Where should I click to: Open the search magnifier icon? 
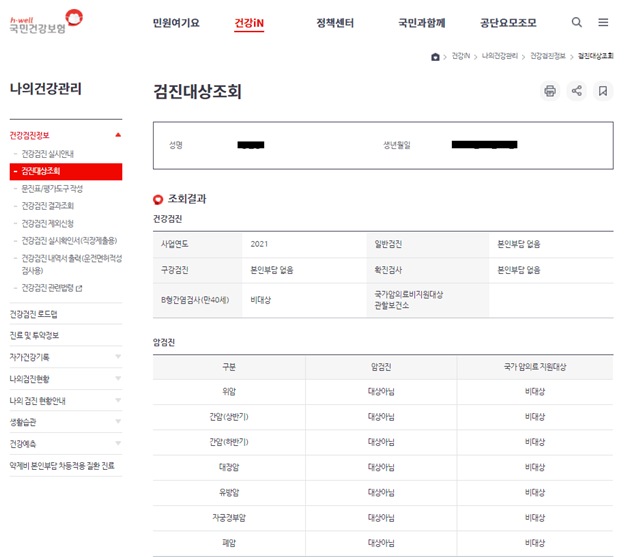pyautogui.click(x=576, y=22)
